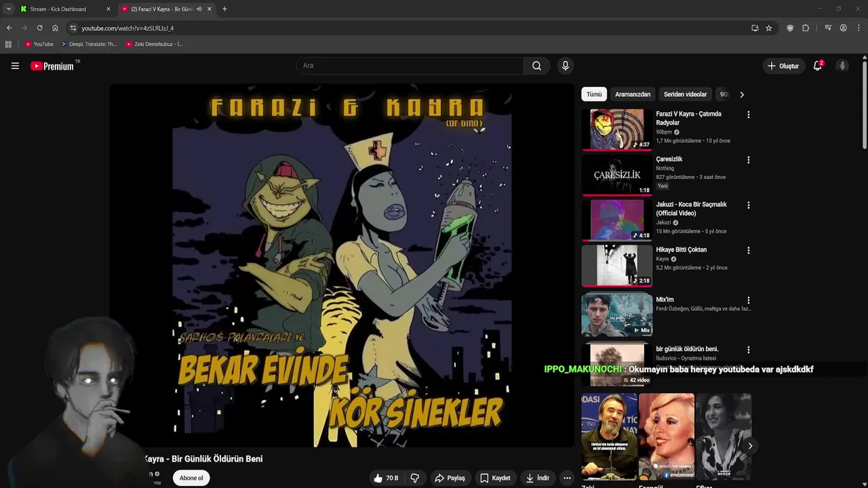This screenshot has height=488, width=868.
Task: Focus the Ara search field
Action: point(410,66)
